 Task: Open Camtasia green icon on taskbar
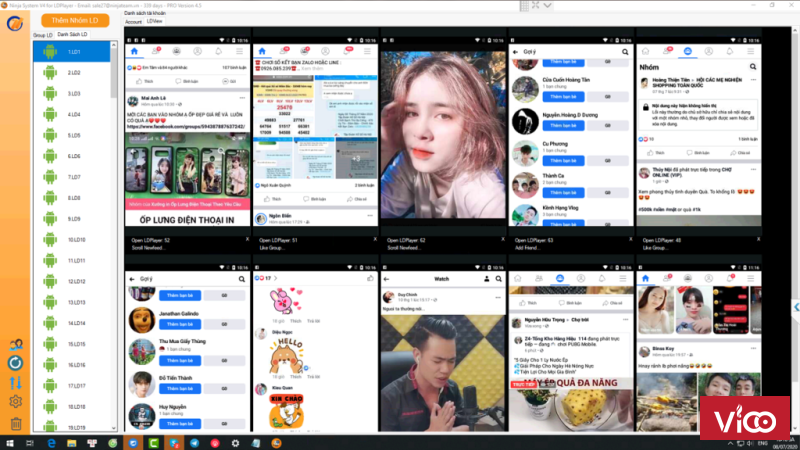tap(153, 443)
